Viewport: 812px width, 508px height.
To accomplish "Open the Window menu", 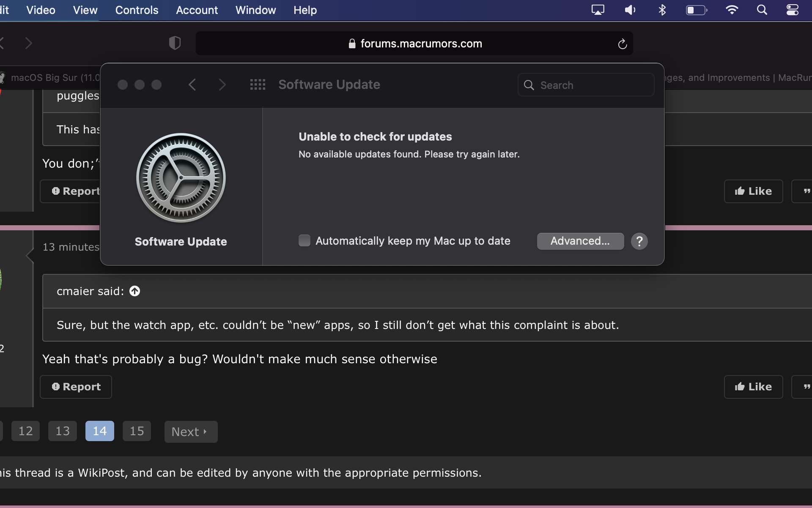I will 255,10.
